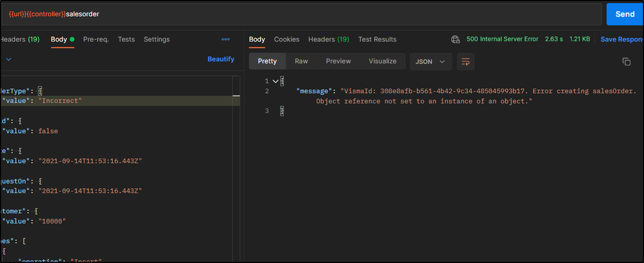644x263 pixels.
Task: View the response Headers (19) tab
Action: click(328, 39)
